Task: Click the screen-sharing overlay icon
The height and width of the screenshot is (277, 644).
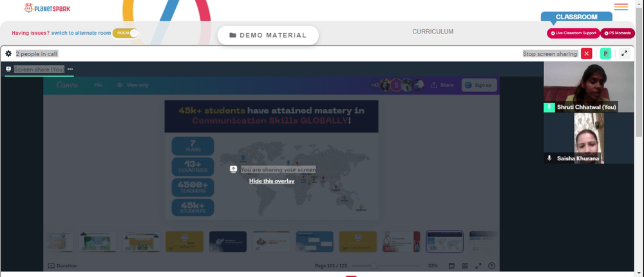Action: 233,169
